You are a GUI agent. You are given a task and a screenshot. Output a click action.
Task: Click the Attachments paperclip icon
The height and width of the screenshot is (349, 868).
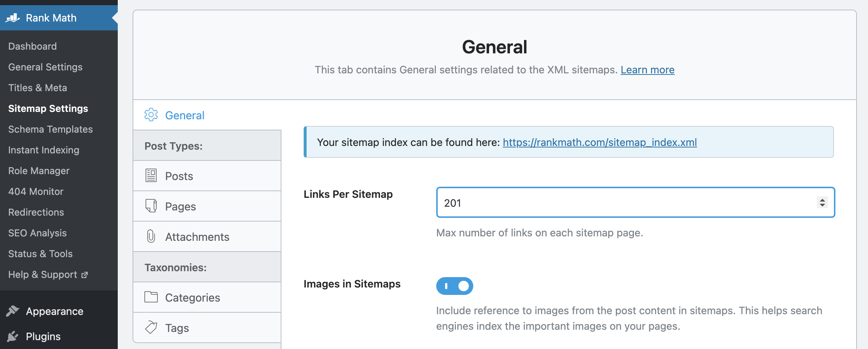[x=151, y=236]
